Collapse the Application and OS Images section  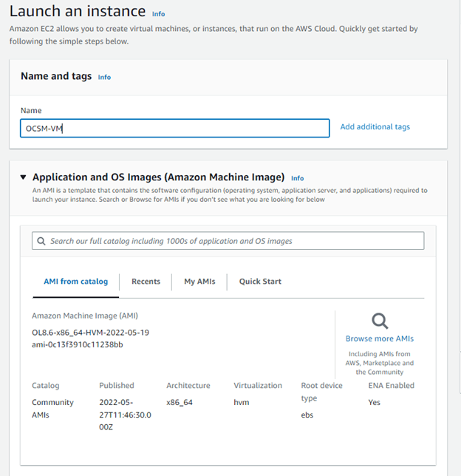pyautogui.click(x=24, y=177)
